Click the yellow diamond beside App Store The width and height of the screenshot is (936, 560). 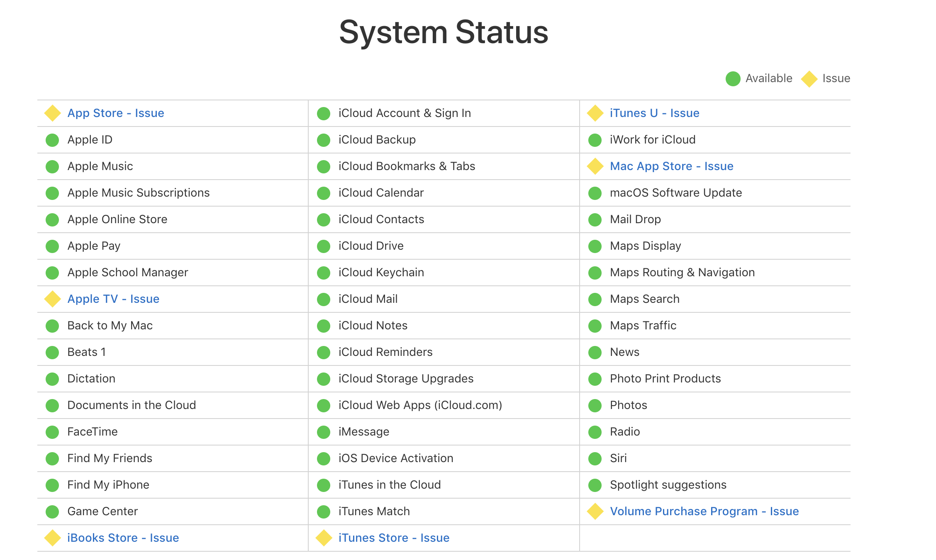pyautogui.click(x=53, y=113)
